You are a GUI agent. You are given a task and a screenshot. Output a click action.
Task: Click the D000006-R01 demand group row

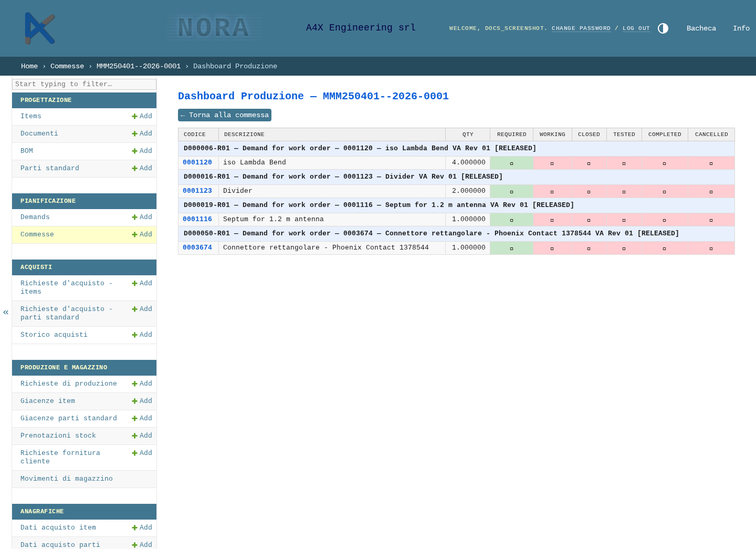(x=456, y=149)
